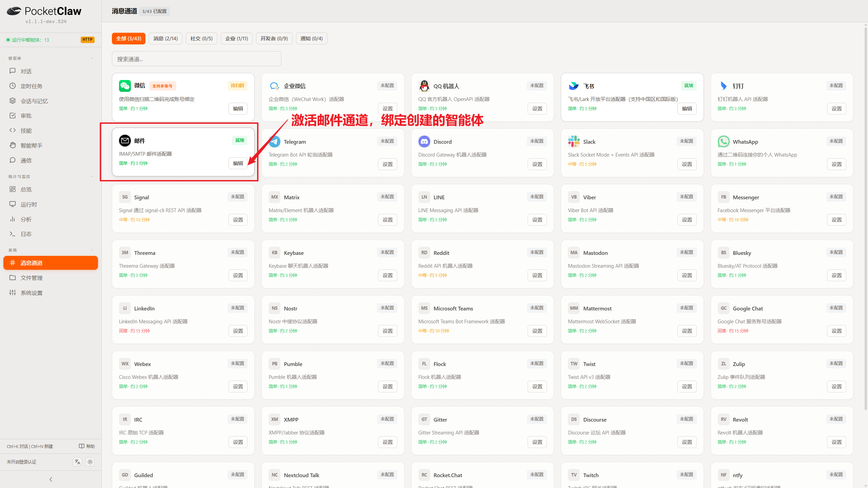The height and width of the screenshot is (488, 868).
Task: Click the WhatsApp channel icon
Action: (724, 142)
